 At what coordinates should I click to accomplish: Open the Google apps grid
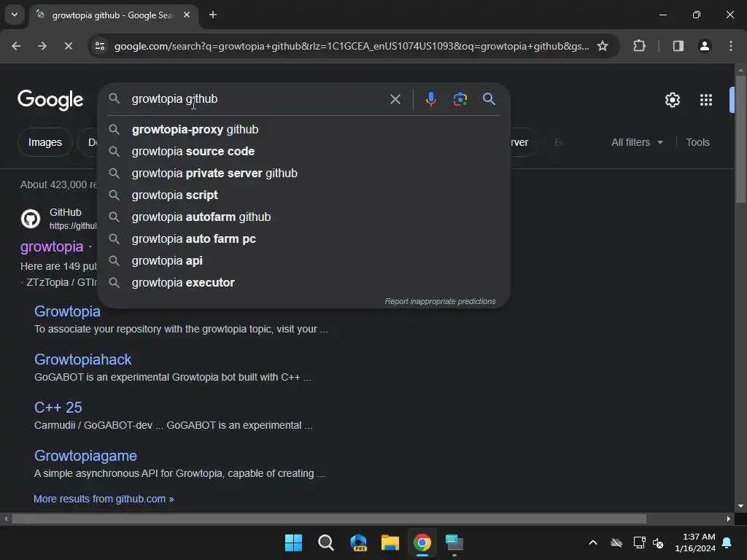[x=706, y=100]
